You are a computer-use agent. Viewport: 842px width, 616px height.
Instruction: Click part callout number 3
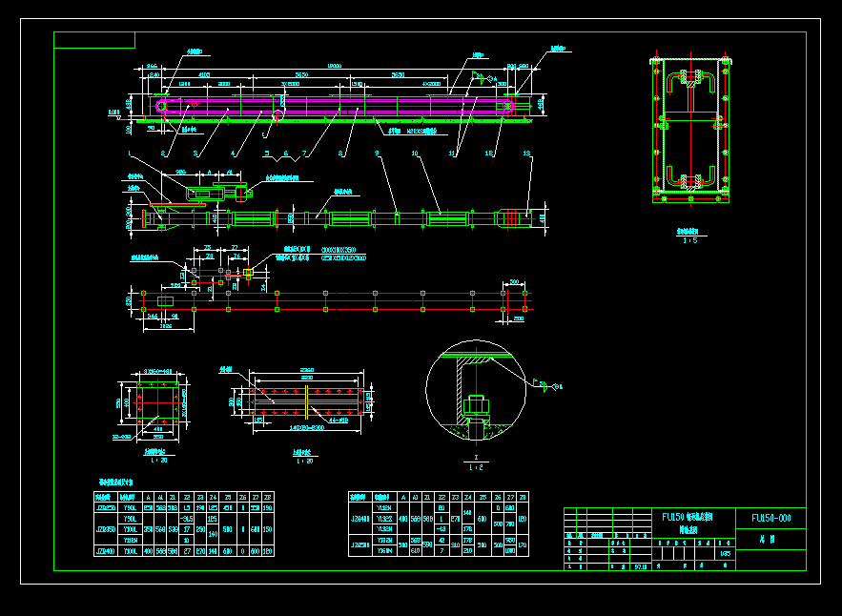pos(196,154)
